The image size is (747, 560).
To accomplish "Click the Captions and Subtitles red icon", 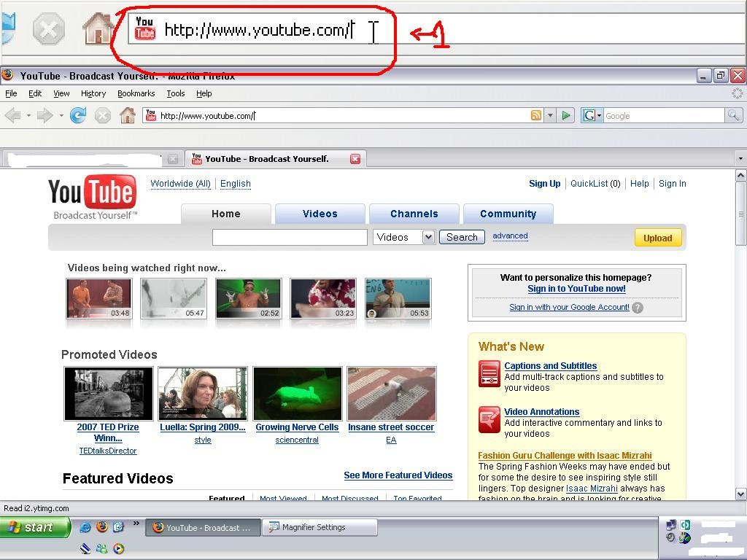I will coord(489,374).
